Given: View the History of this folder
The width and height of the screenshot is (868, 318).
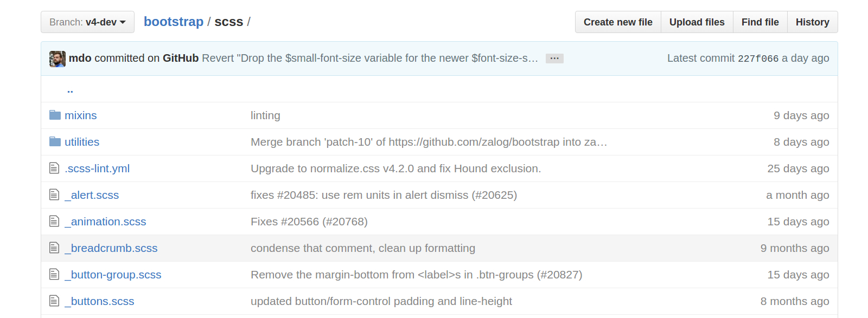Looking at the screenshot, I should click(x=812, y=22).
